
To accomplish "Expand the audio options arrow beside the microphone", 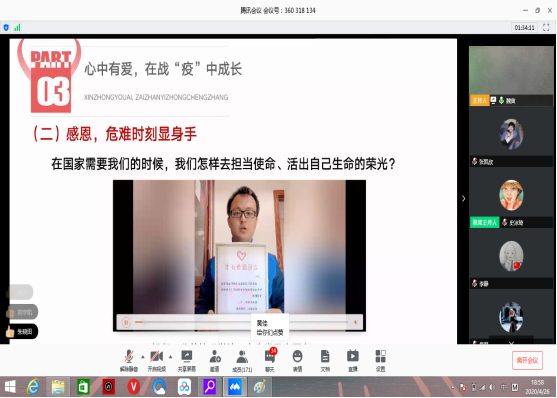I will click(143, 356).
